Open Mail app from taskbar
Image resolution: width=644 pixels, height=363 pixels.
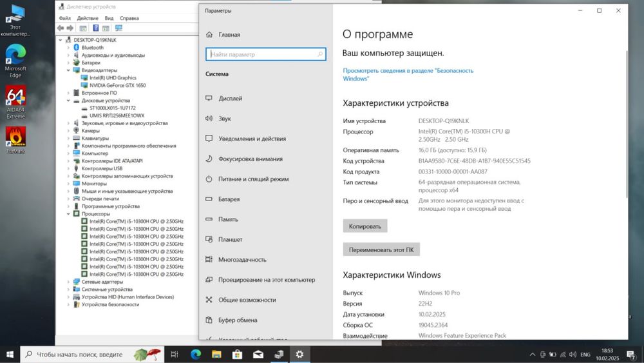[258, 355]
